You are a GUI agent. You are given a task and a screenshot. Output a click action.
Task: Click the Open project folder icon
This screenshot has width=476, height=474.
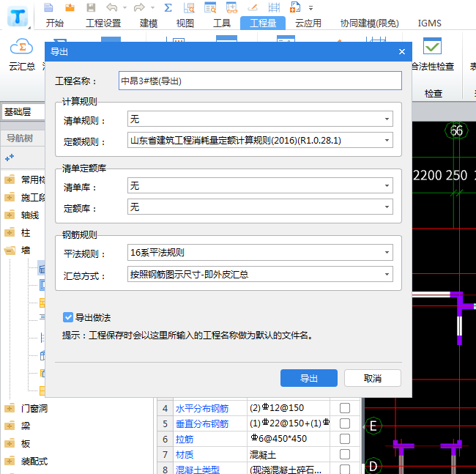(x=70, y=7)
